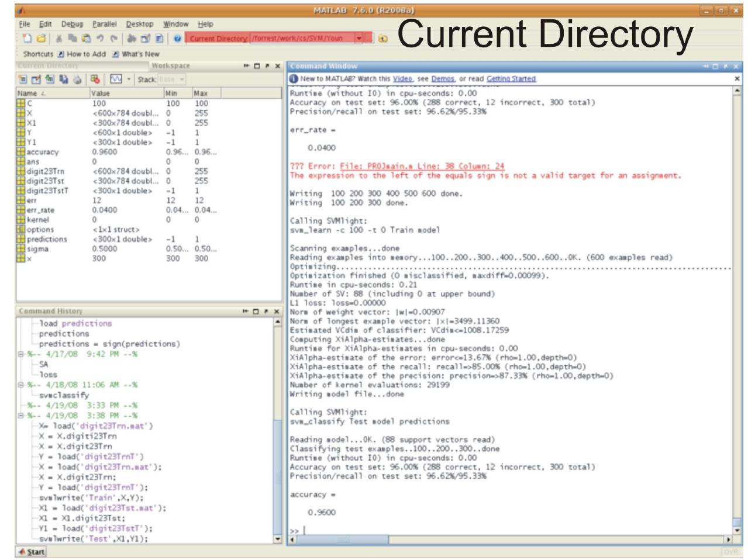Click the Cut scissors icon
This screenshot has height=560, width=748.
60,39
